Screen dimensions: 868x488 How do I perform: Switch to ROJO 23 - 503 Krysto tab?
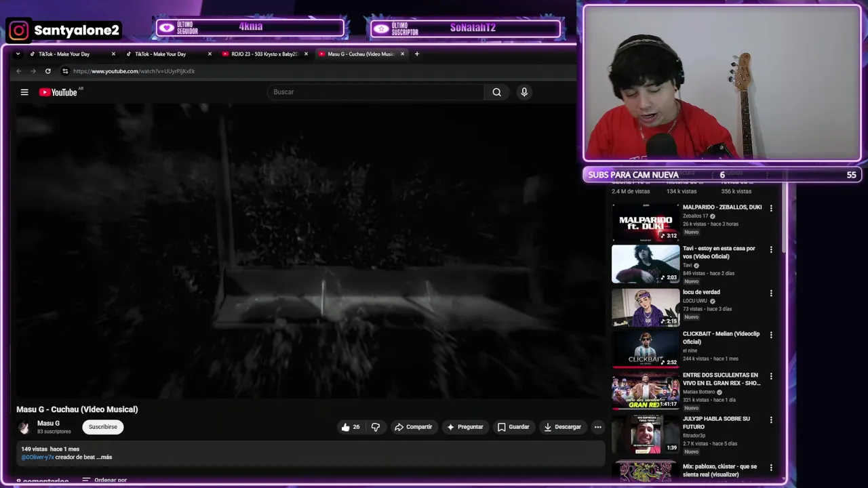point(264,54)
